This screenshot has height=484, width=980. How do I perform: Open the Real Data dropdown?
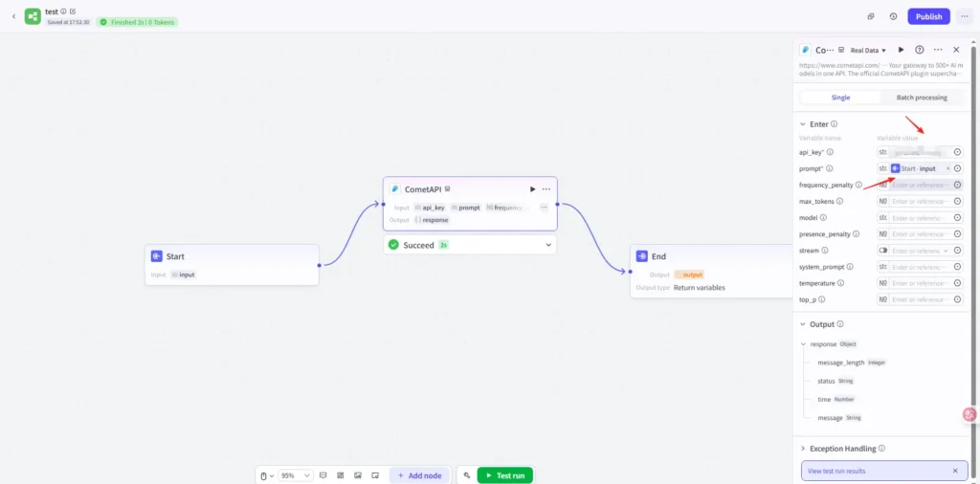(x=869, y=50)
